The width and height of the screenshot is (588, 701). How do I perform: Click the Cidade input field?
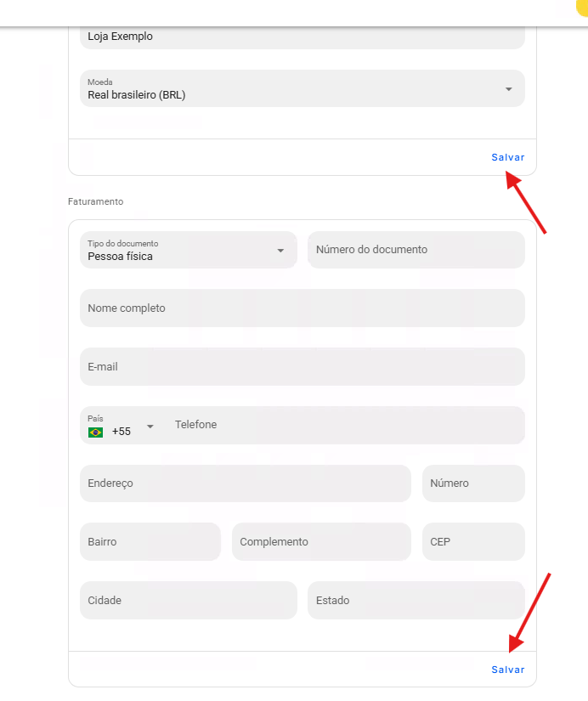pos(189,601)
